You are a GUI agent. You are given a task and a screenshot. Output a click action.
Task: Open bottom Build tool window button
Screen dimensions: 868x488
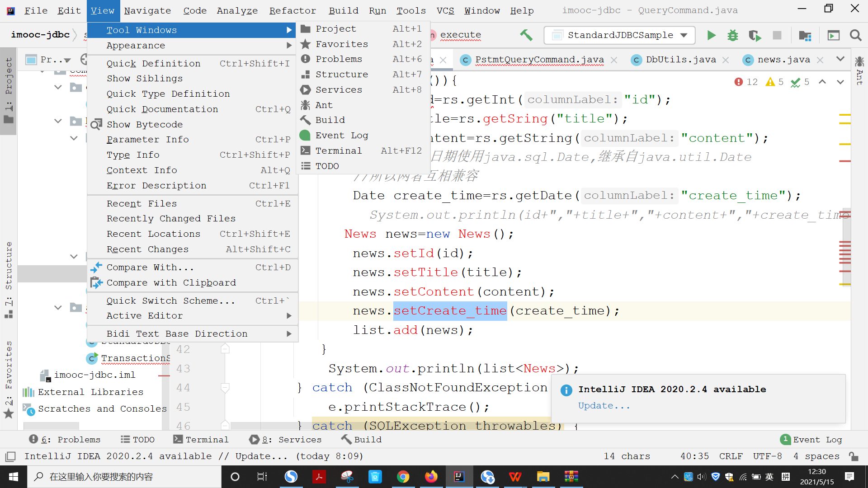pyautogui.click(x=362, y=440)
